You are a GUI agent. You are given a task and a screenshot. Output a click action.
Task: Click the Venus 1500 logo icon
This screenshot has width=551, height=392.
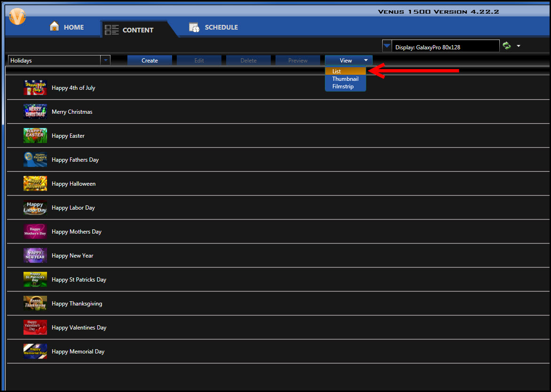point(17,16)
